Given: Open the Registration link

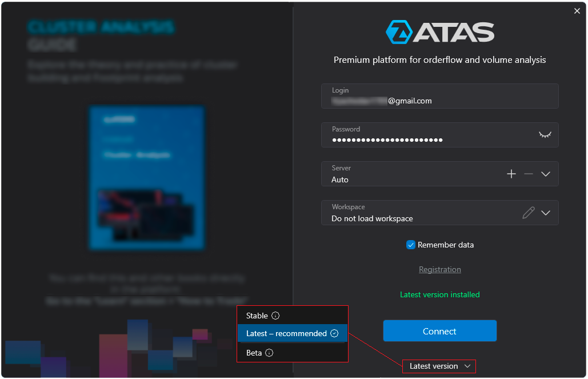Looking at the screenshot, I should [439, 269].
